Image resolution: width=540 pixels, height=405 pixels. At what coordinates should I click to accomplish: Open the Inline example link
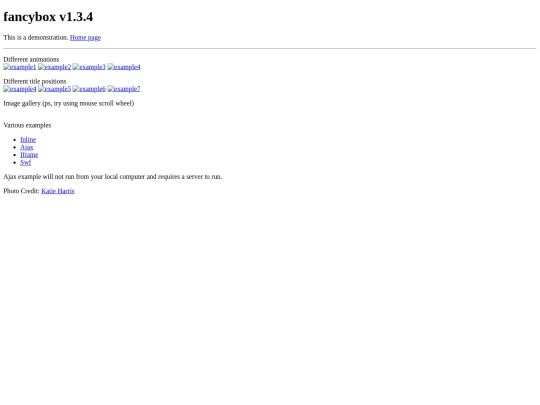click(x=28, y=139)
